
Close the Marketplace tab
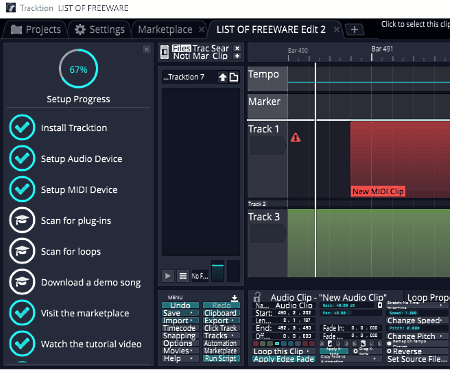tap(201, 30)
